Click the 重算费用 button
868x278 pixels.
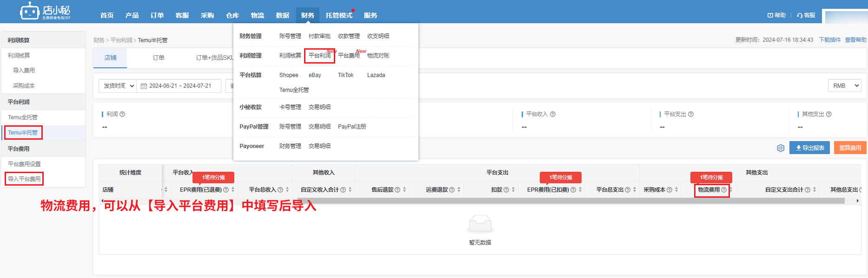[850, 148]
